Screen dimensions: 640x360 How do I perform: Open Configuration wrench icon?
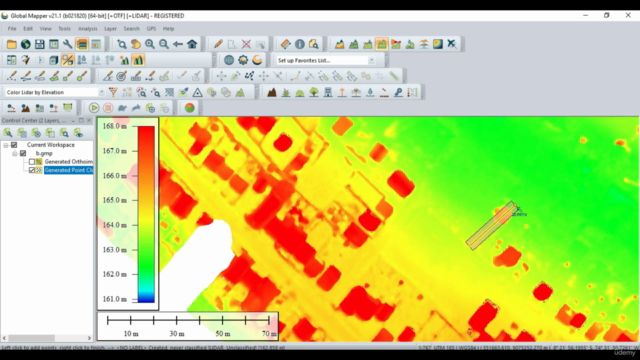[67, 44]
